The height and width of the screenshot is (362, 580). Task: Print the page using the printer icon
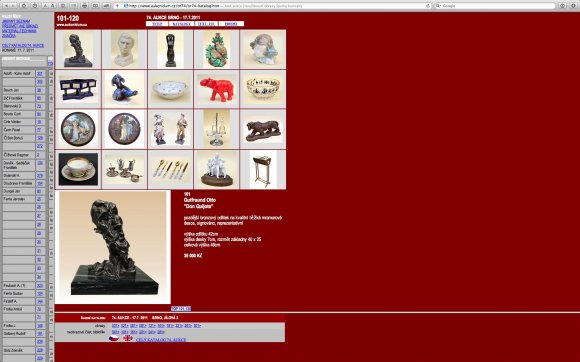pos(84,6)
